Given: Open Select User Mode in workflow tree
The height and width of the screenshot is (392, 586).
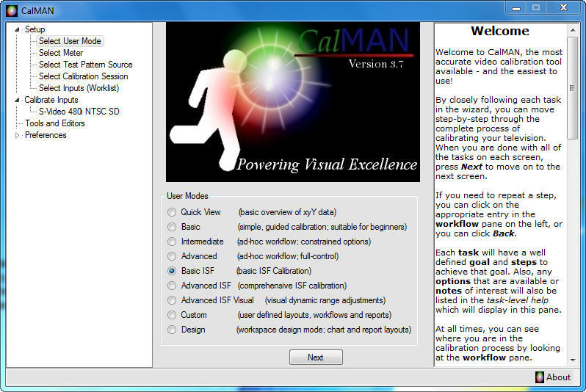Looking at the screenshot, I should 70,41.
